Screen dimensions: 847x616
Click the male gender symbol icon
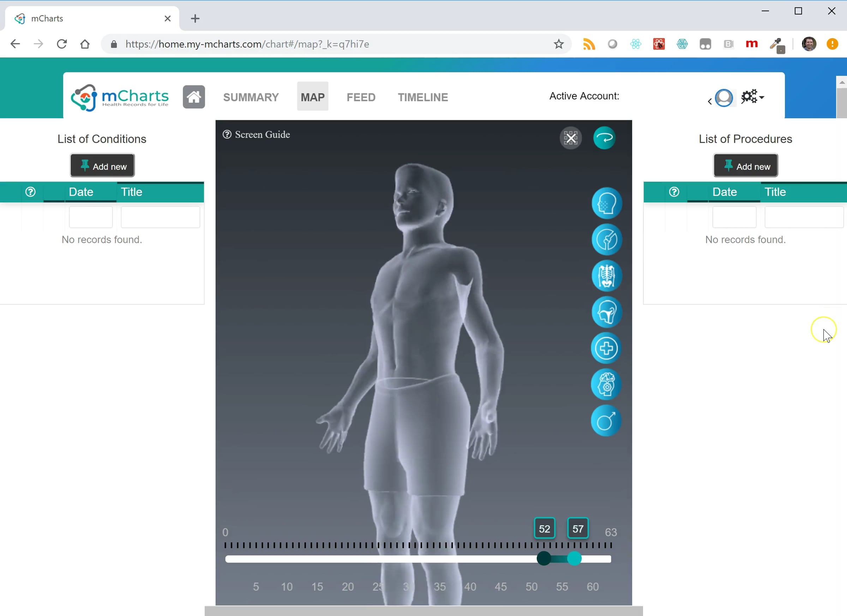click(x=606, y=421)
